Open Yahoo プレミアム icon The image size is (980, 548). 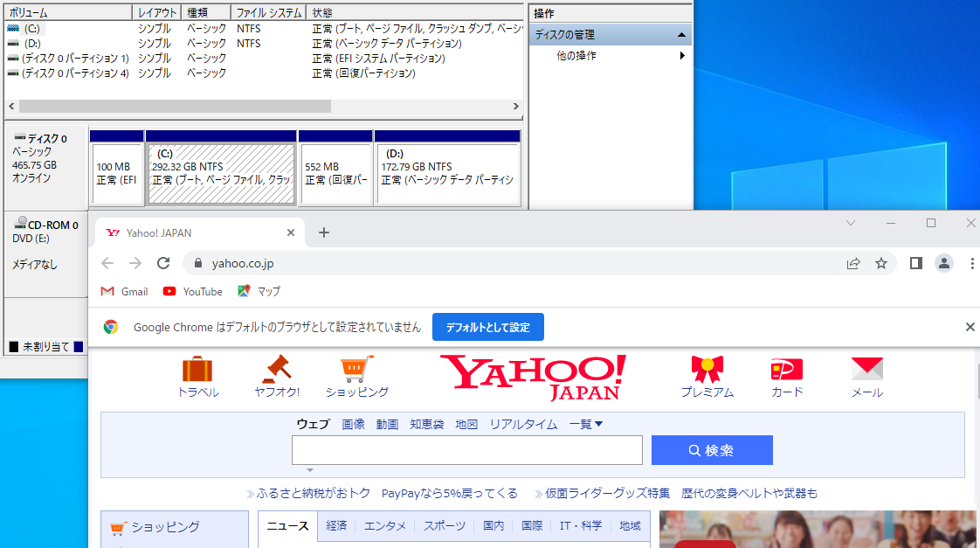(707, 377)
